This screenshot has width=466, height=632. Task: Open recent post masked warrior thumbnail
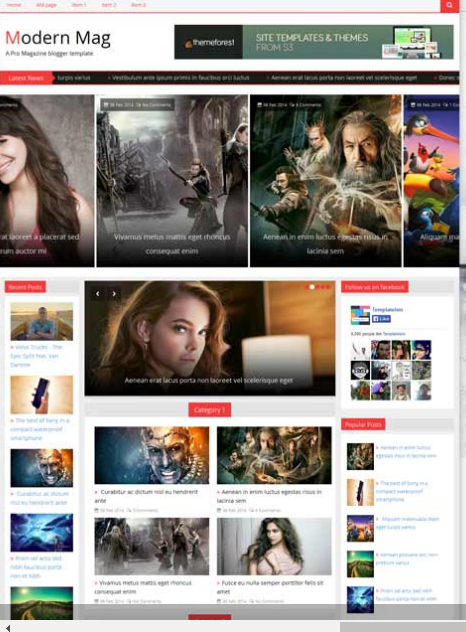coord(42,468)
